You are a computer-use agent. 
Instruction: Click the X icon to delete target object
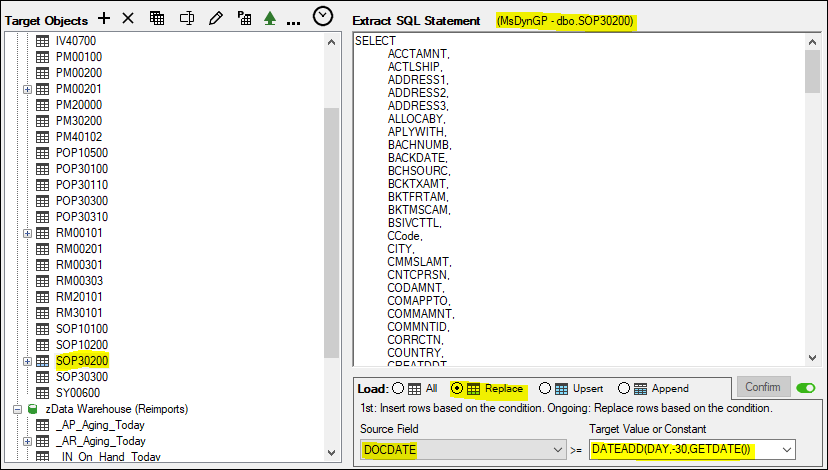(128, 19)
